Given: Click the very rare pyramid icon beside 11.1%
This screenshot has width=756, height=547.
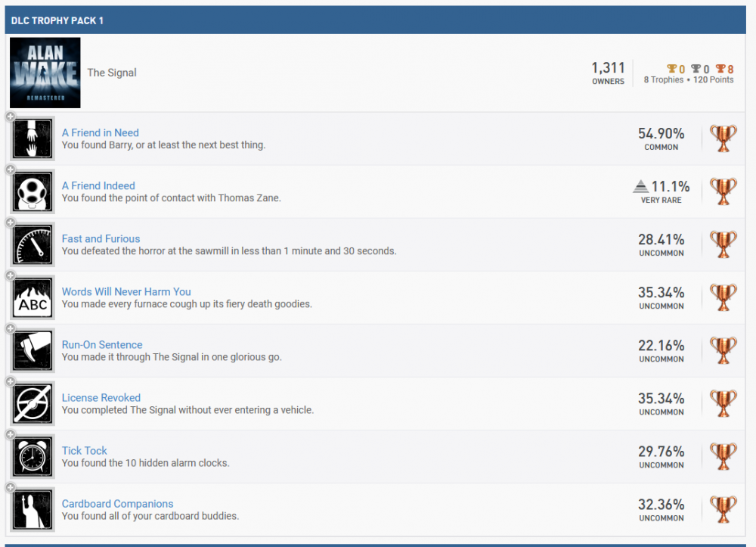Looking at the screenshot, I should [x=640, y=186].
